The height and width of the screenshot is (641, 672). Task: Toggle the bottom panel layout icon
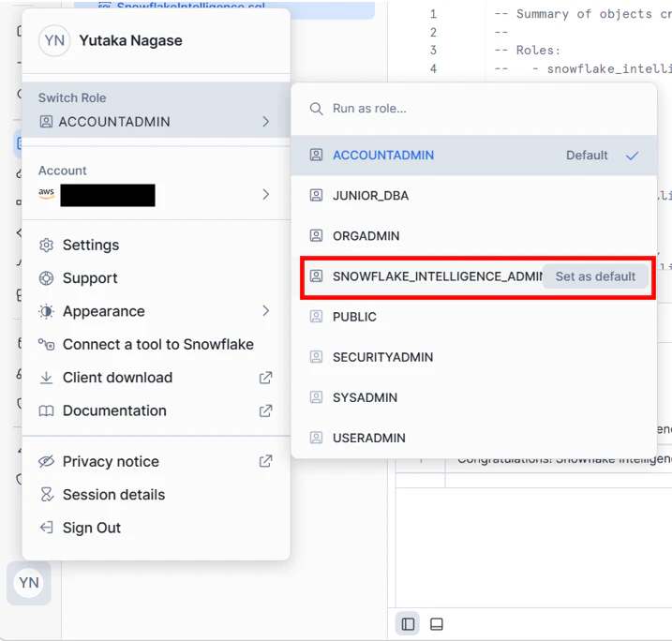click(x=437, y=624)
